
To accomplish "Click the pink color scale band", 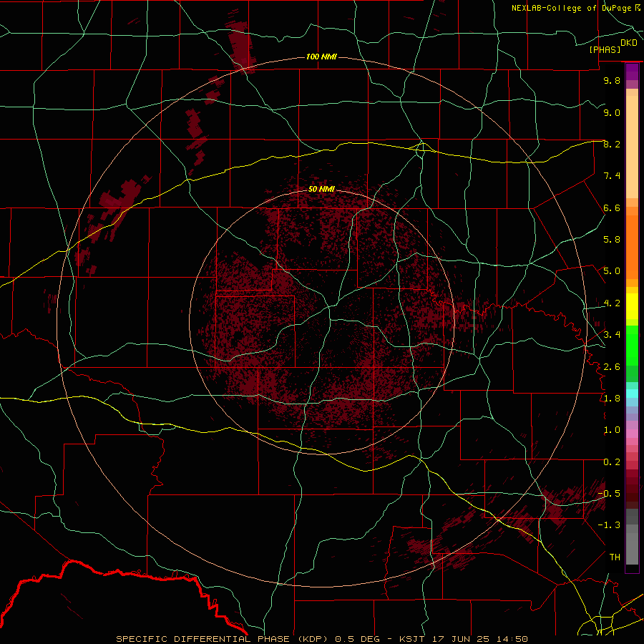I will 632,434.
